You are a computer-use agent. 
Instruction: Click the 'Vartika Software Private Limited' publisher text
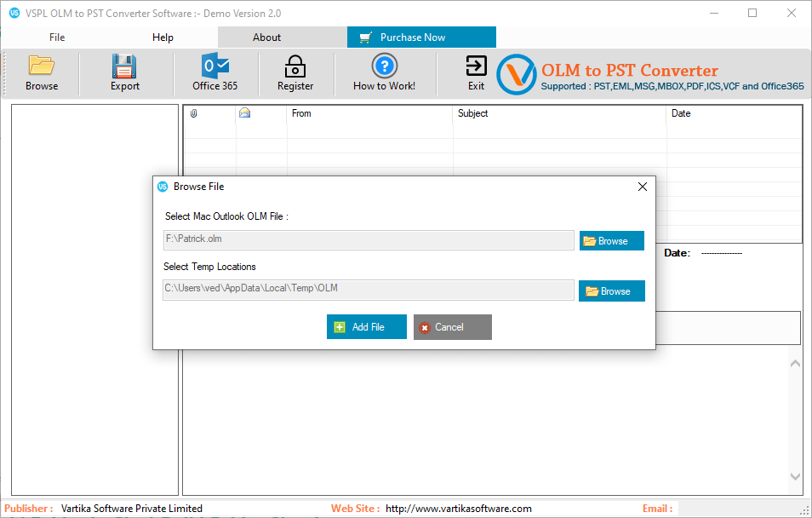pyautogui.click(x=132, y=509)
